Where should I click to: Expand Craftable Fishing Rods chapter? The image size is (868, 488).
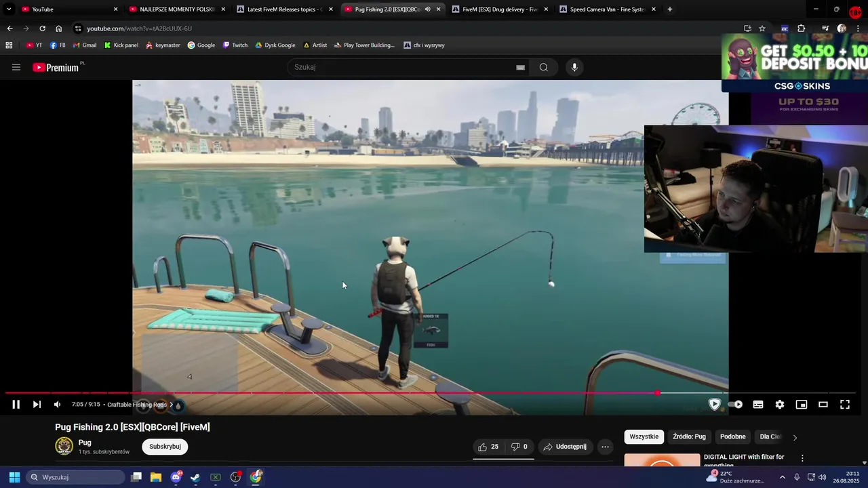pos(140,405)
